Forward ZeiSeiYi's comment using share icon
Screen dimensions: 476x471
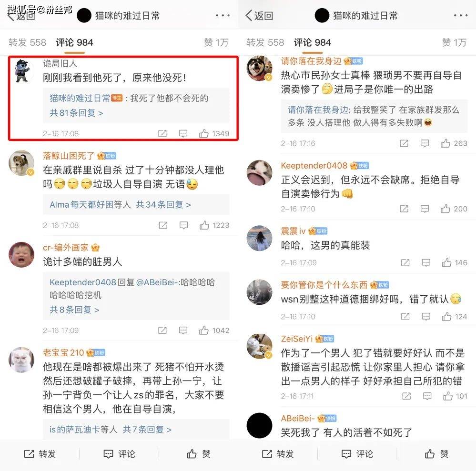(x=406, y=396)
